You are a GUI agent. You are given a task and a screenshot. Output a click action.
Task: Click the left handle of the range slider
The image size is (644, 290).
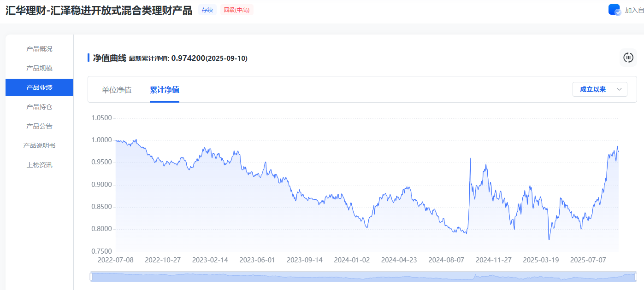pyautogui.click(x=91, y=276)
